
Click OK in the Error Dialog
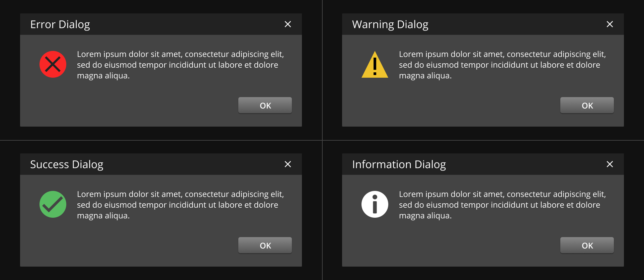coord(265,105)
